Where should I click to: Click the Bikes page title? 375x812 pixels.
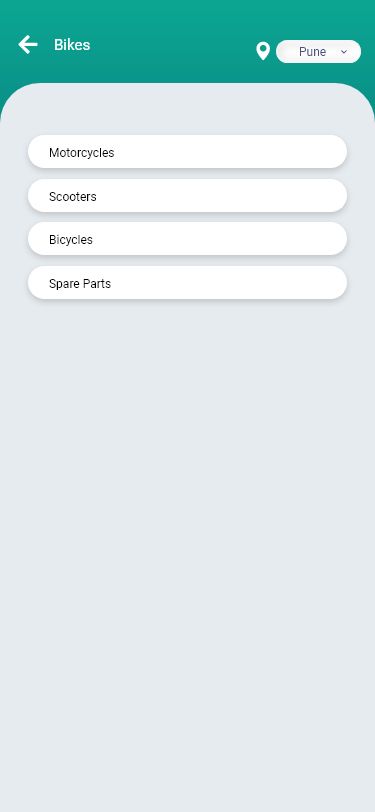[72, 45]
